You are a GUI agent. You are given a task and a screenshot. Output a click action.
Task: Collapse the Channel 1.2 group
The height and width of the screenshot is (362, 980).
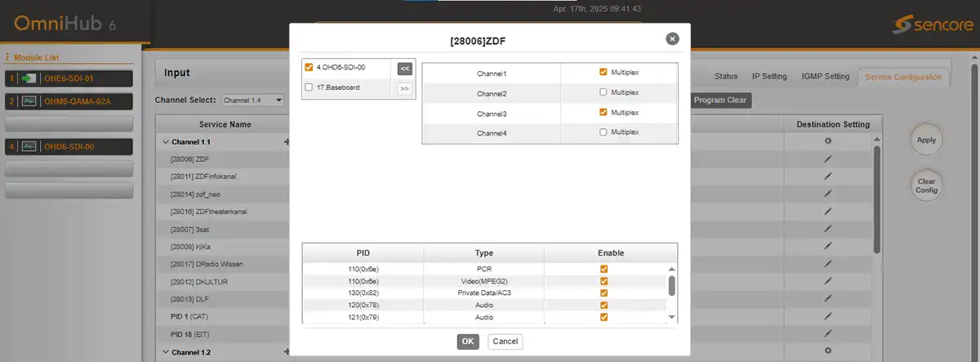click(x=166, y=351)
